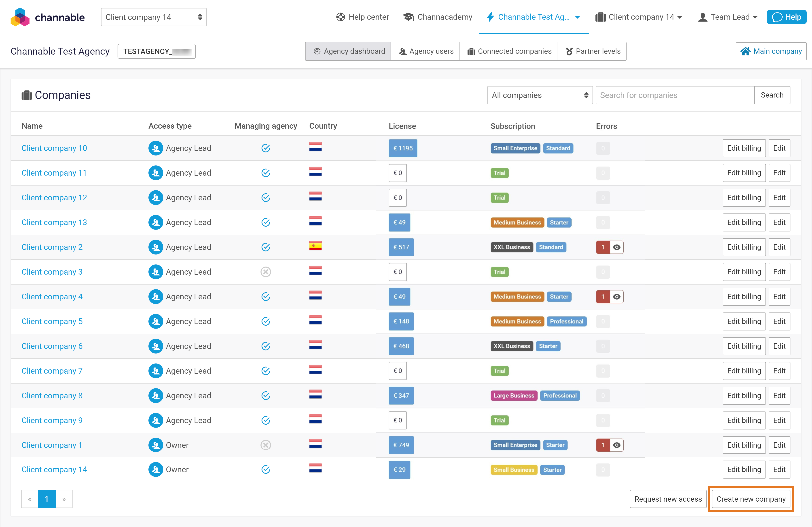
Task: Open the All companies filter dropdown
Action: point(540,95)
